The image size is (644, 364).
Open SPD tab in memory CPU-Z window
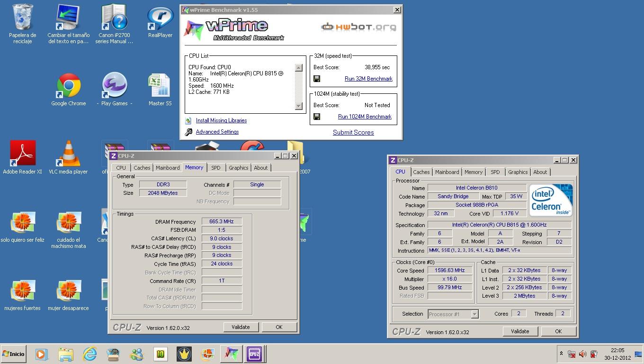pos(216,168)
